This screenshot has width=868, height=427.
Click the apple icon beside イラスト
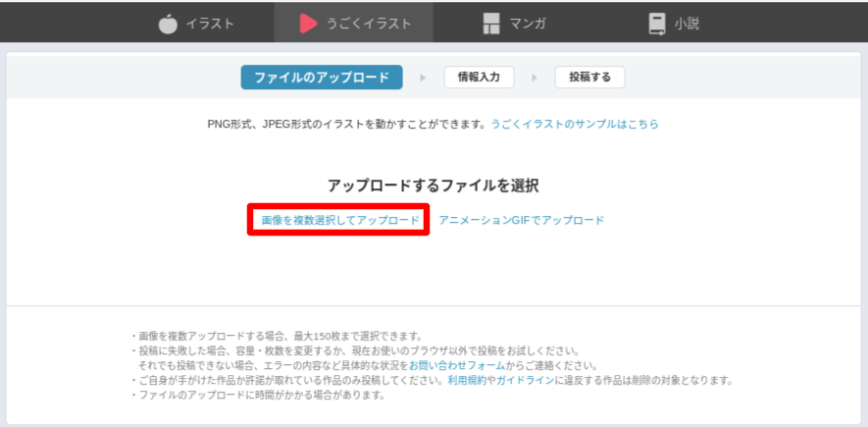point(168,24)
